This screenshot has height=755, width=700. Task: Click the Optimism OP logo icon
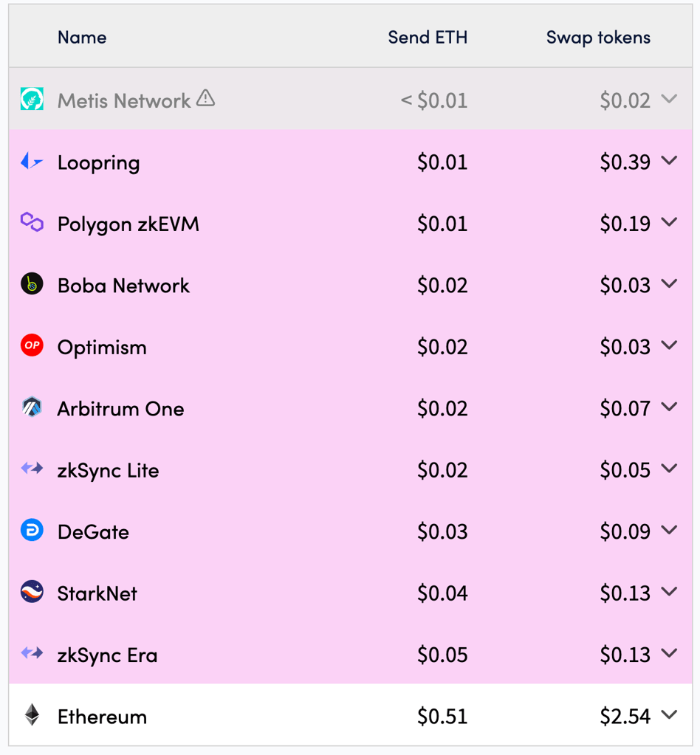coord(32,345)
